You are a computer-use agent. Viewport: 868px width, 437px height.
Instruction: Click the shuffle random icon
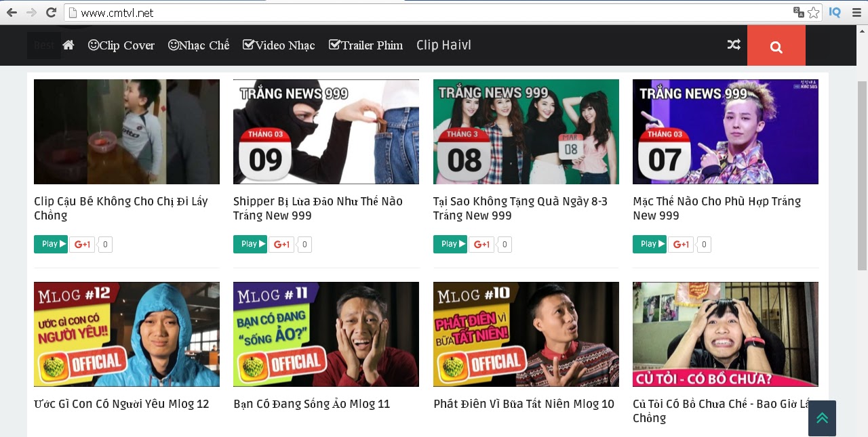pos(734,45)
